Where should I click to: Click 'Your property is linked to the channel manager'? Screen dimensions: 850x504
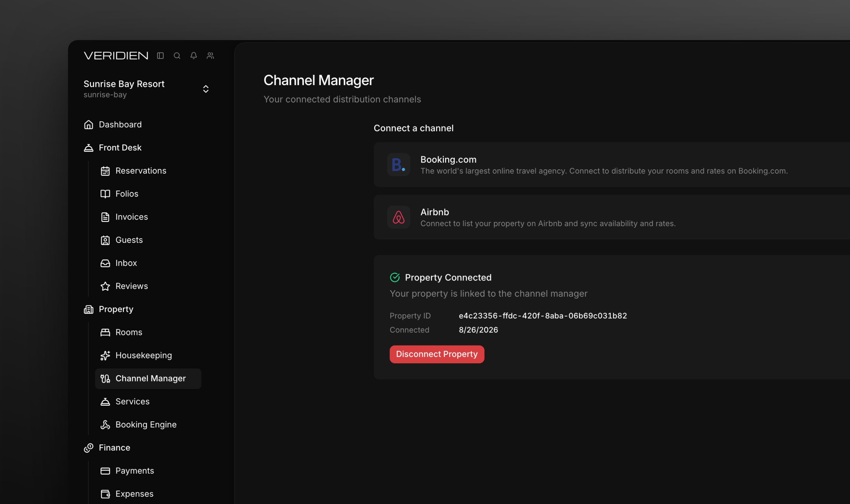[x=488, y=293]
